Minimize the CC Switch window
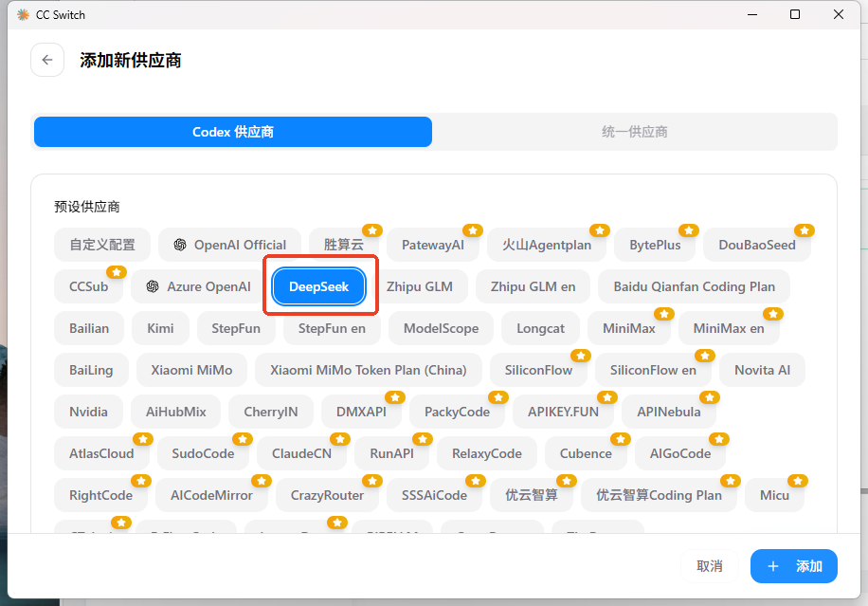This screenshot has width=868, height=606. click(x=751, y=14)
